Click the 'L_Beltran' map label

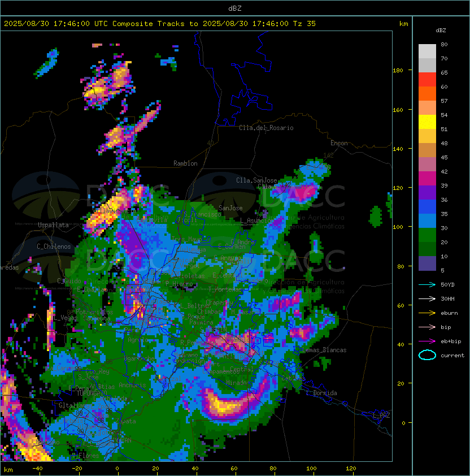tap(195, 306)
